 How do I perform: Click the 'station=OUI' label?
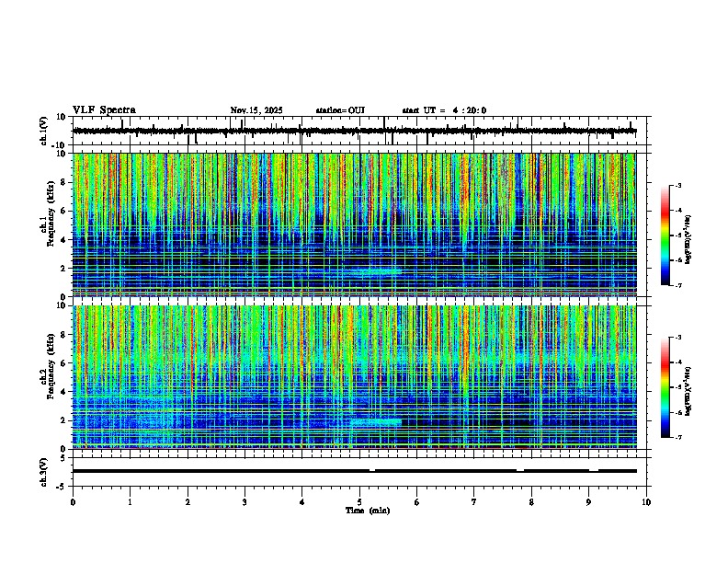tap(340, 110)
